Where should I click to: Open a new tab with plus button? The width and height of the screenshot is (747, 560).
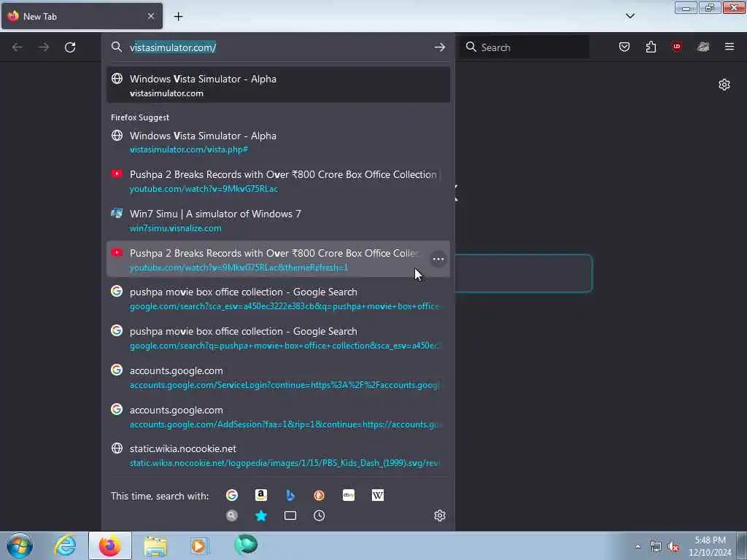[178, 17]
